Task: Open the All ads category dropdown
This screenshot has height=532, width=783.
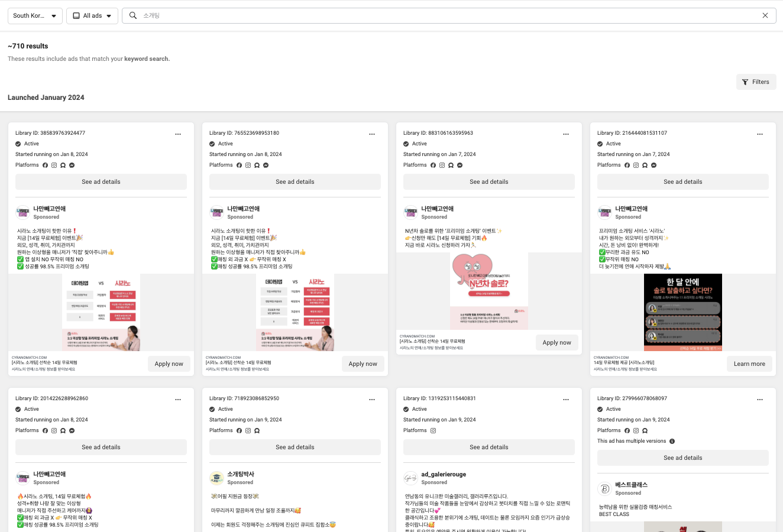Action: [x=92, y=16]
